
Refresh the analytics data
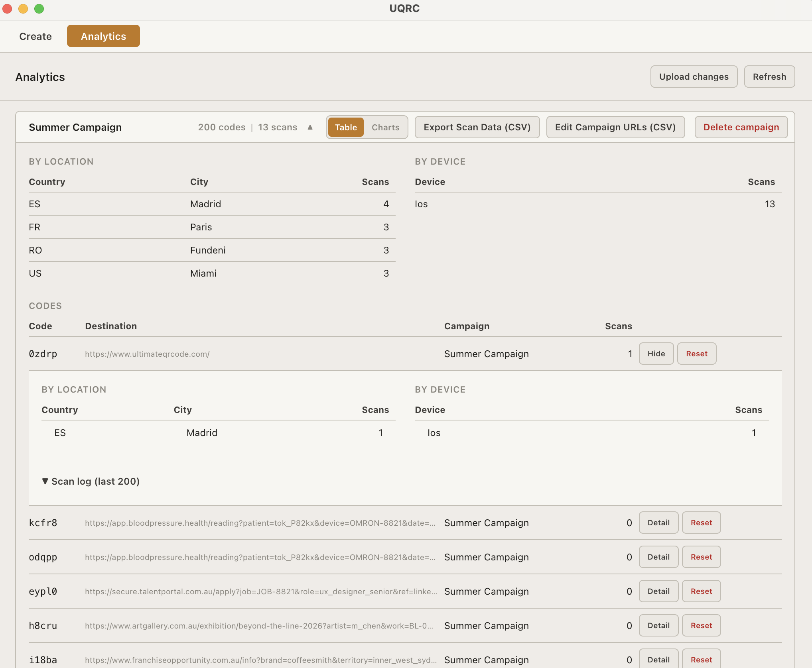point(769,77)
